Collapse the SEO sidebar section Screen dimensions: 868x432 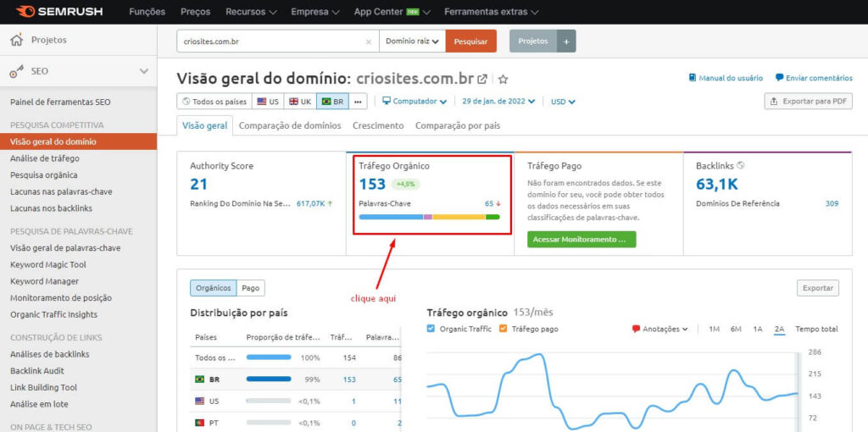click(x=144, y=71)
